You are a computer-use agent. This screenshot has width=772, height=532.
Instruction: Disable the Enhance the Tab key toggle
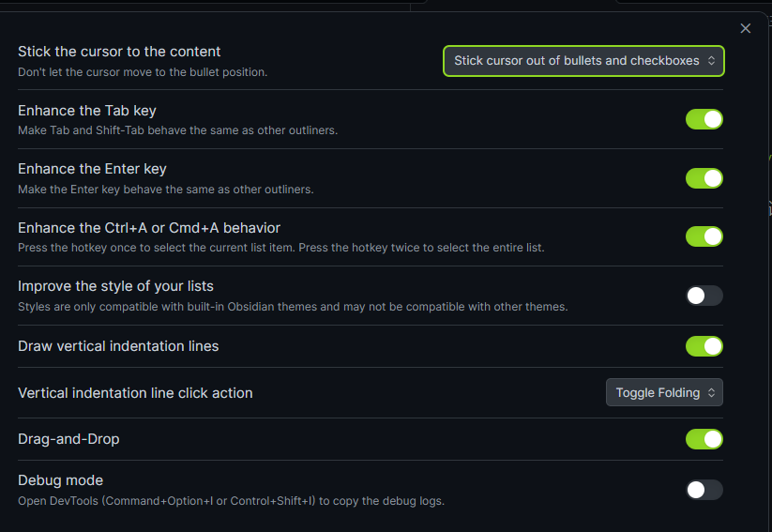coord(704,119)
